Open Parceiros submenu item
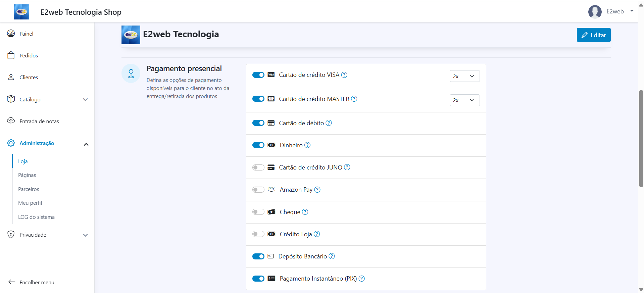644x293 pixels. pyautogui.click(x=29, y=189)
